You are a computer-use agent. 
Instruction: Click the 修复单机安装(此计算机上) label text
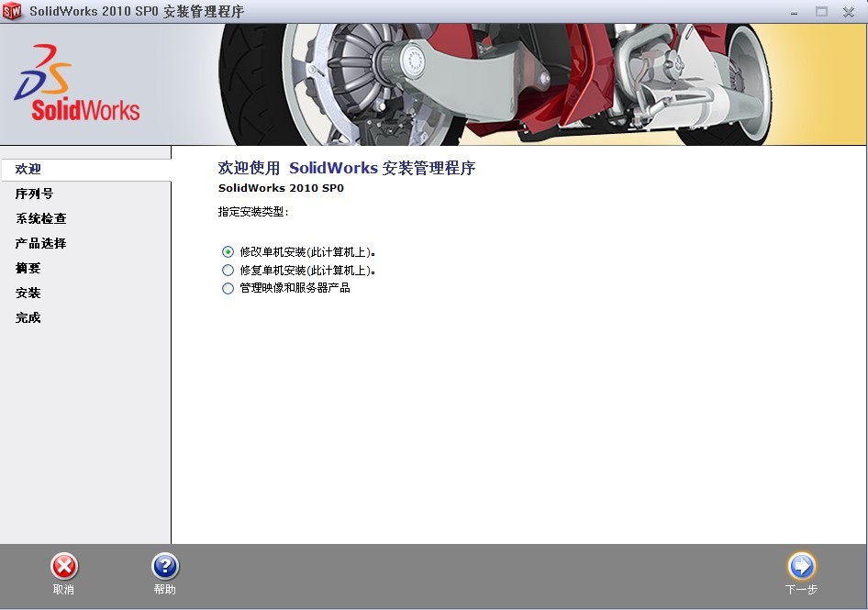(307, 271)
